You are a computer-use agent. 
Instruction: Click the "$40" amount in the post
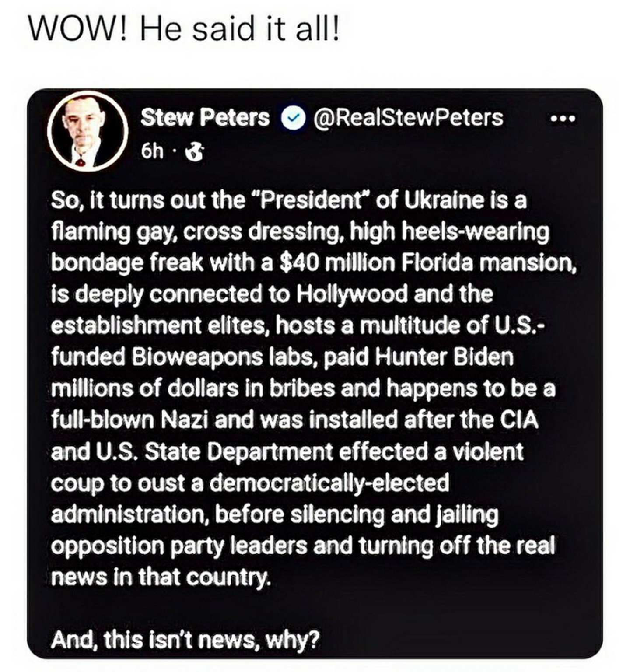click(x=298, y=263)
